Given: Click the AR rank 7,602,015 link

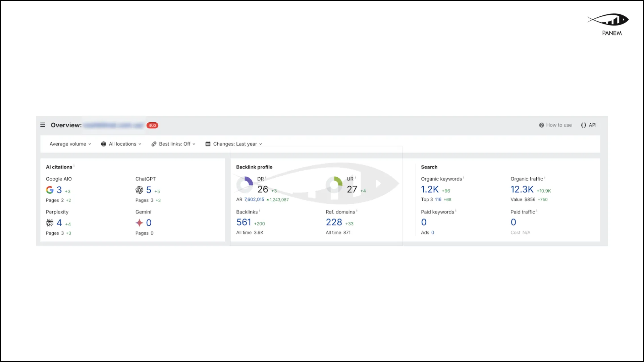Looking at the screenshot, I should [x=254, y=199].
